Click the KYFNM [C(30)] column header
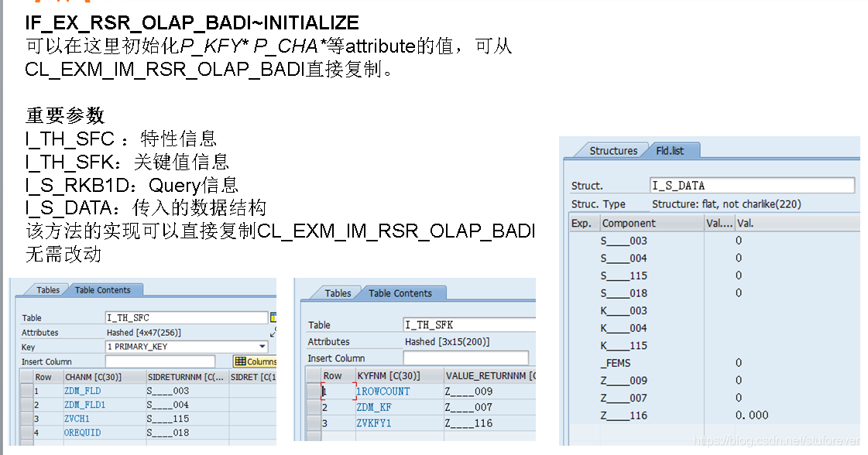The width and height of the screenshot is (868, 455). coord(399,376)
